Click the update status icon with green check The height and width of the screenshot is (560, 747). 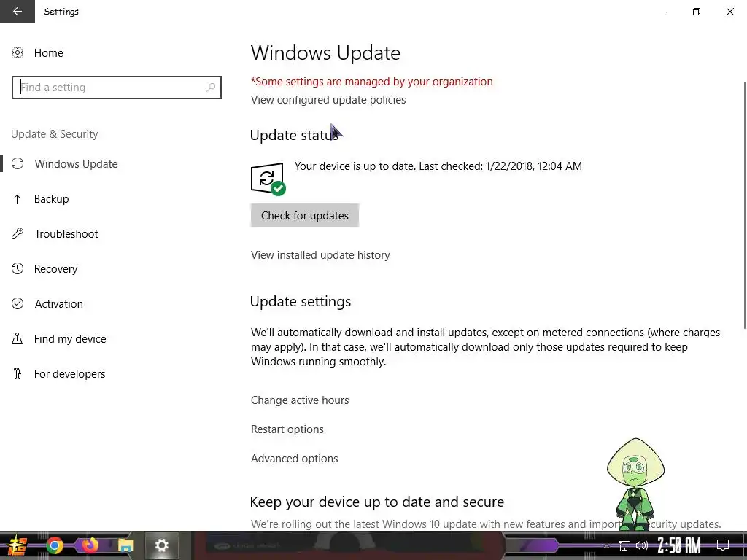[268, 179]
